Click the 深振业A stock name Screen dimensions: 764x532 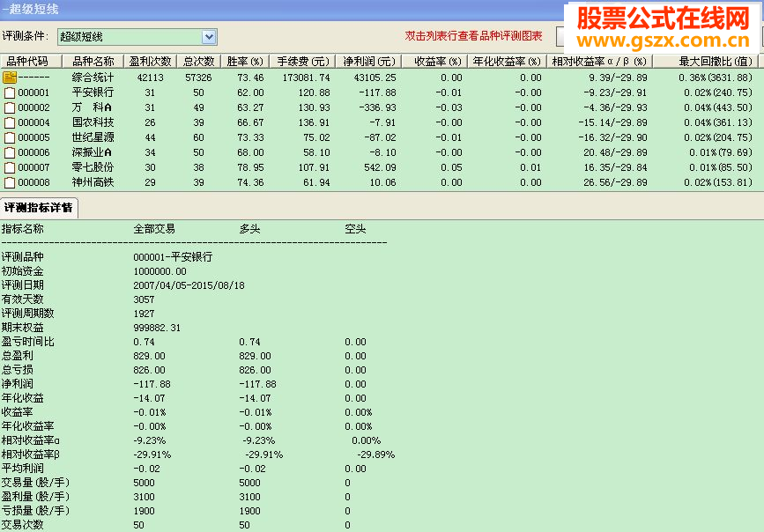coord(93,153)
